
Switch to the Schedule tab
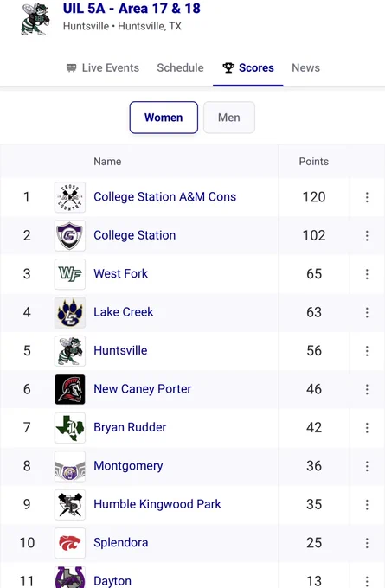tap(180, 67)
